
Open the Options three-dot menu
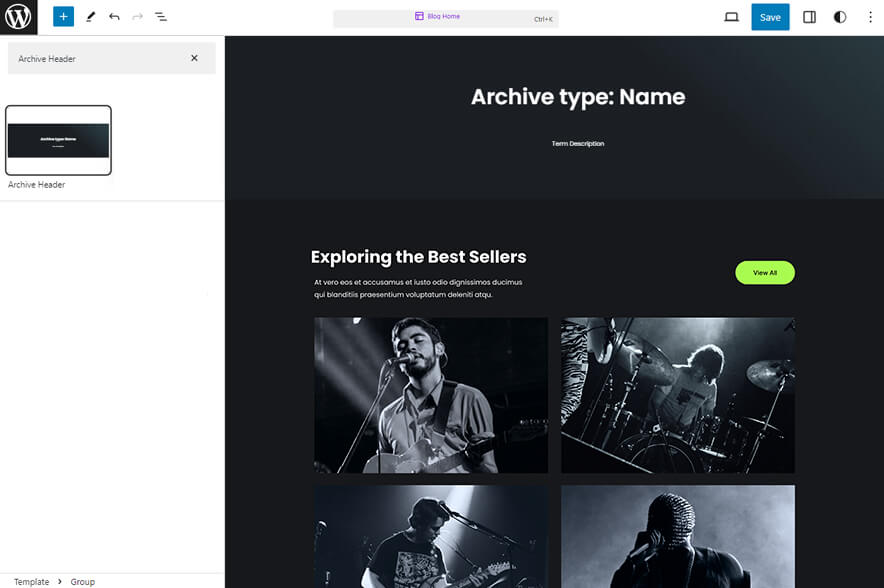869,16
